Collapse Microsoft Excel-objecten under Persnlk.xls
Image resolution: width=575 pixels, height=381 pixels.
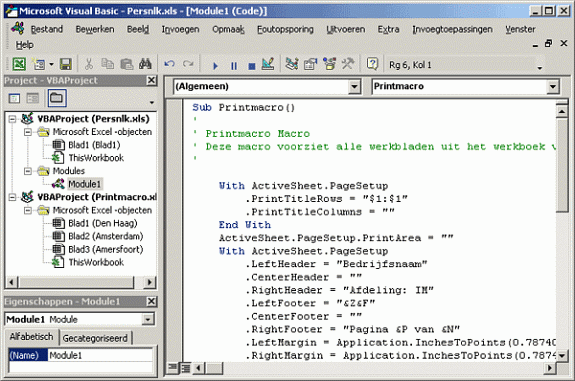tap(28, 132)
